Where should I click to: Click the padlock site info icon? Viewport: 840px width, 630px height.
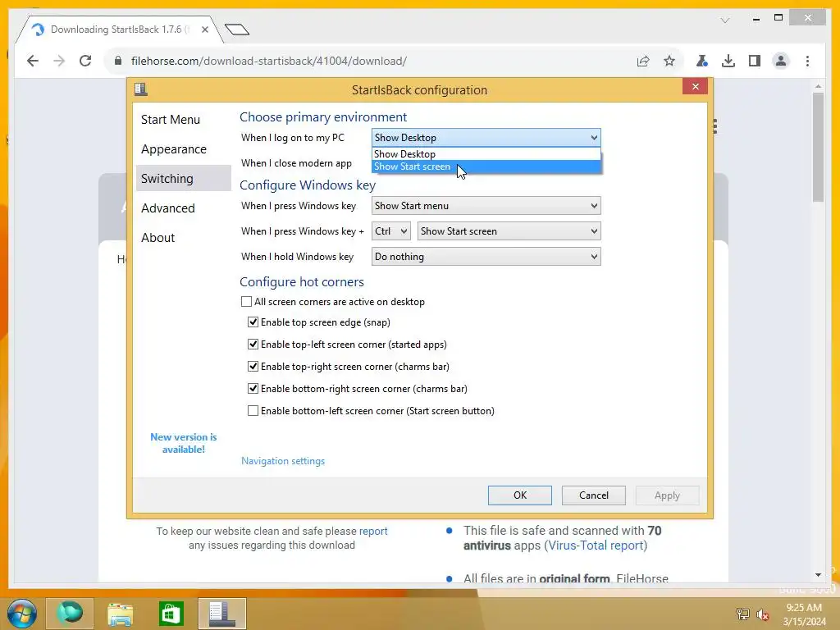click(118, 61)
